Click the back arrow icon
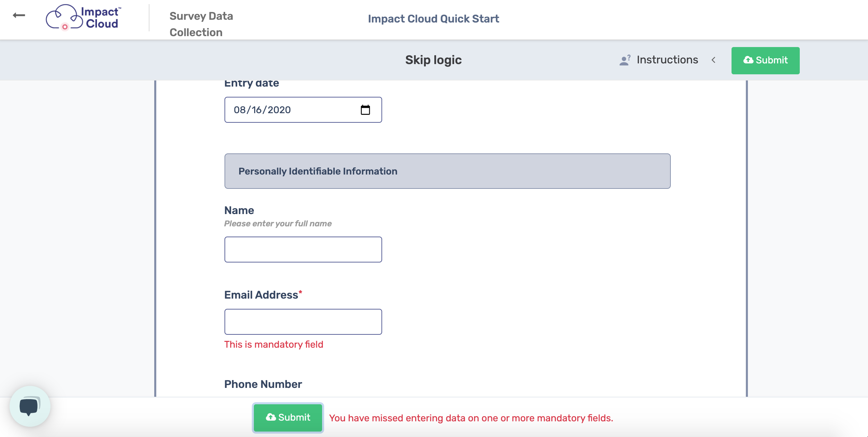Screen dimensions: 868x437 click(19, 15)
